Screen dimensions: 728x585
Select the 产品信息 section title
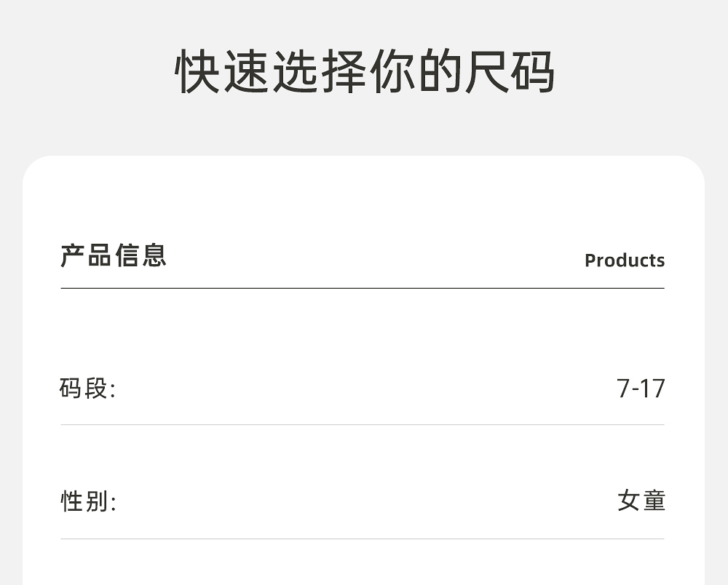pyautogui.click(x=114, y=256)
